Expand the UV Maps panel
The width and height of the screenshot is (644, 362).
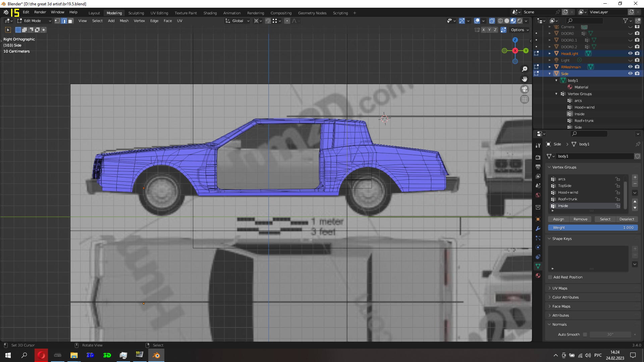point(559,288)
